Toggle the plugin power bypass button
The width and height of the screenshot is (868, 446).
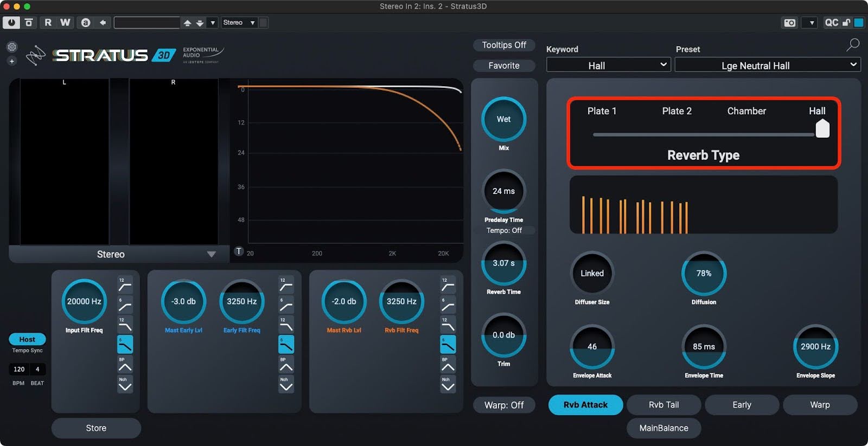(11, 22)
